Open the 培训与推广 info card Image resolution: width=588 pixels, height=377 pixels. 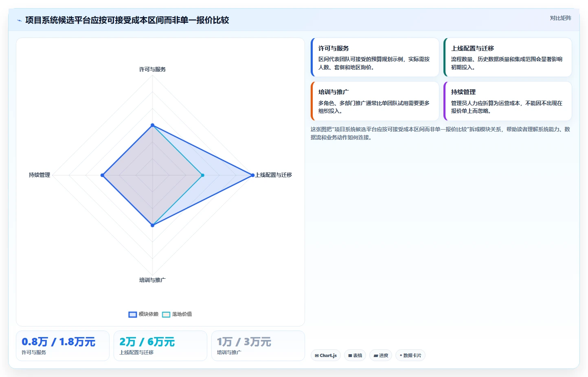pos(375,101)
